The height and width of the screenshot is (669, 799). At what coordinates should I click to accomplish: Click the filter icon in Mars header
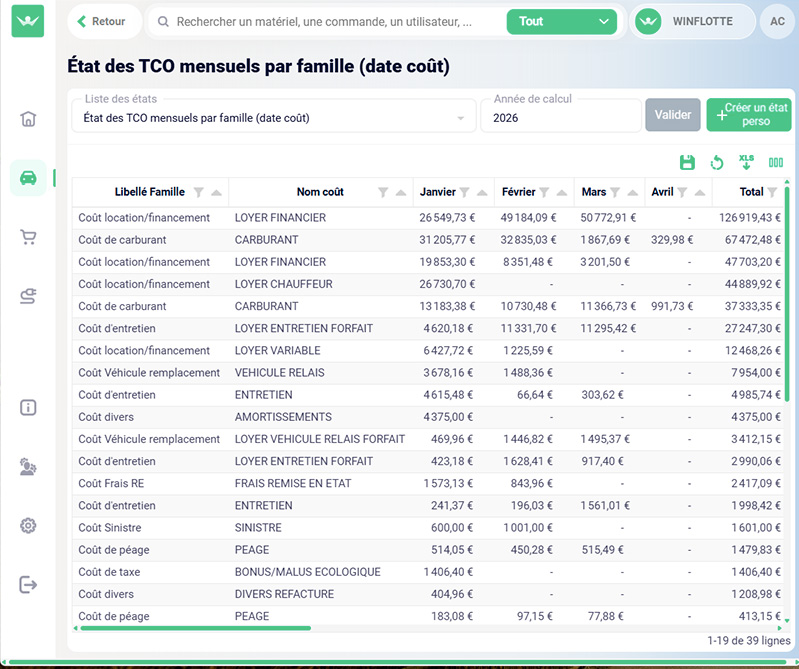(x=615, y=192)
